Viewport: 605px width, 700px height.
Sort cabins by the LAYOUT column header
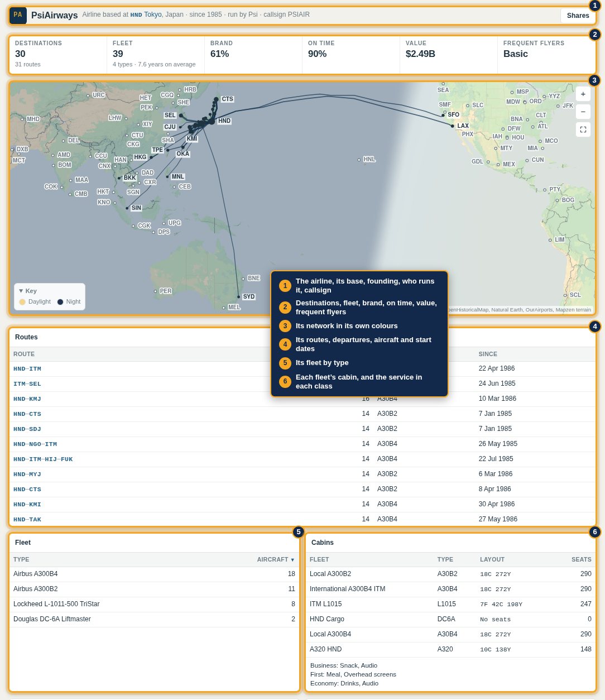tap(492, 560)
